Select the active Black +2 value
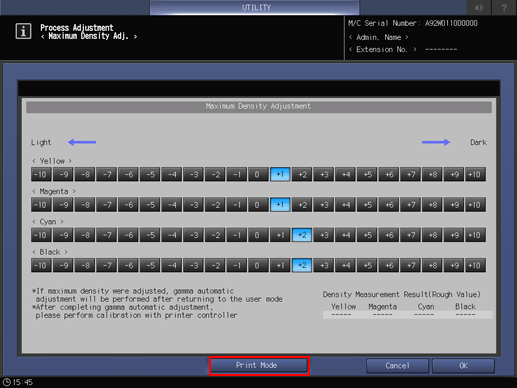517x388 pixels. pyautogui.click(x=302, y=265)
